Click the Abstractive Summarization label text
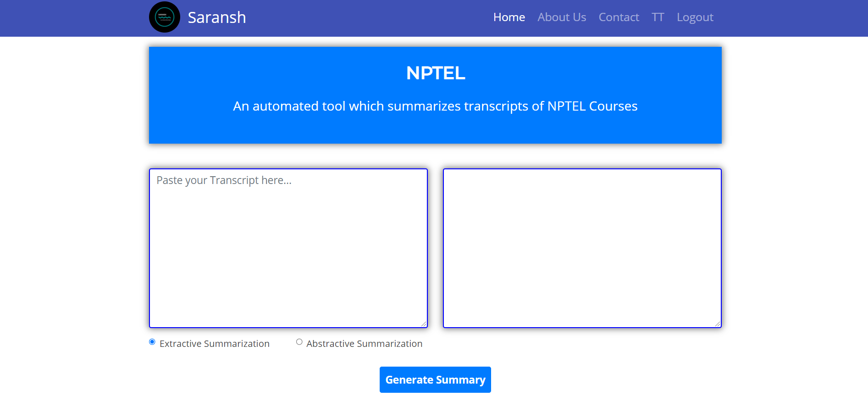 point(365,344)
